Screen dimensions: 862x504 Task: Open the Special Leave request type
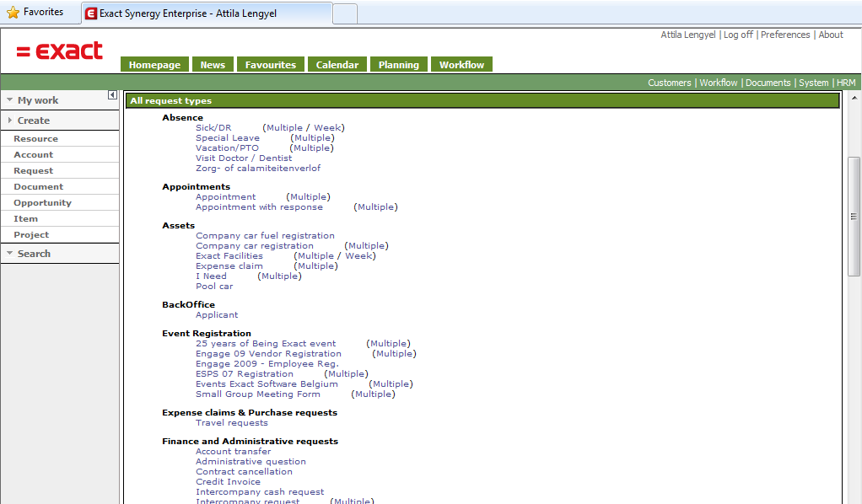click(228, 138)
